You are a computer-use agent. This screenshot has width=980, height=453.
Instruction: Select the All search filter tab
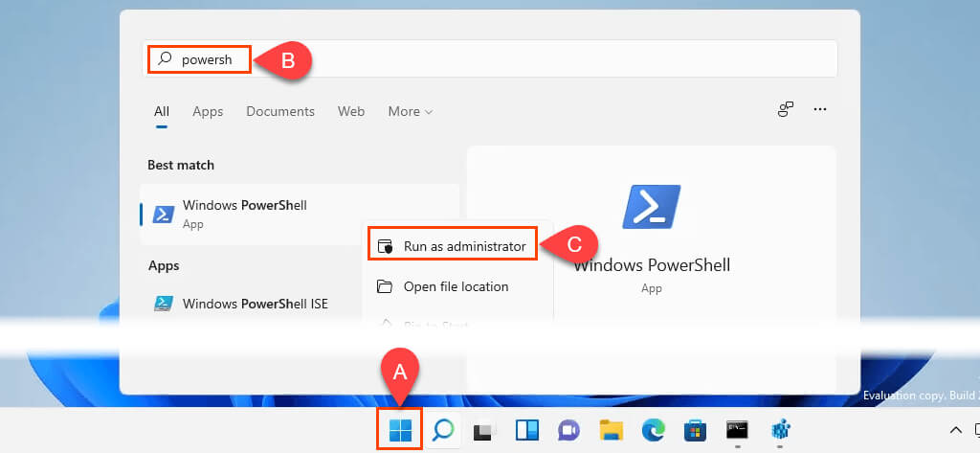tap(162, 111)
